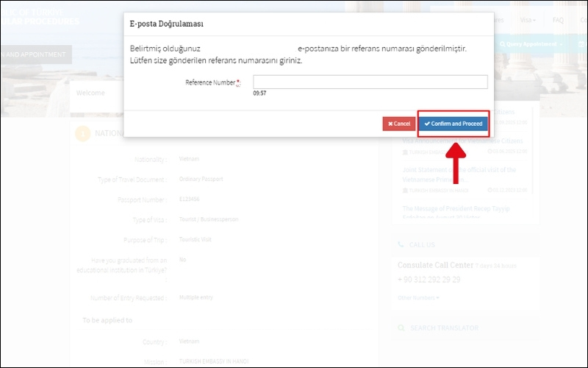The image size is (588, 368).
Task: Open Visa Announcement for Vietnamese Citizens link
Action: tap(465, 141)
